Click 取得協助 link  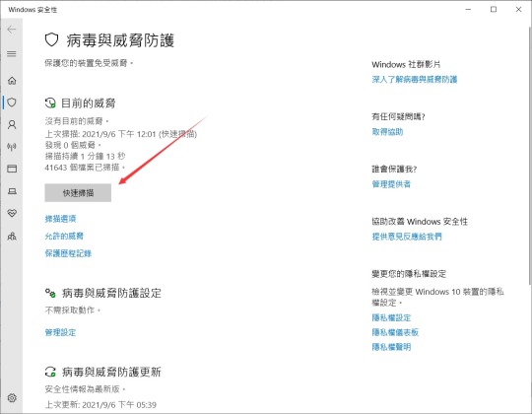387,132
